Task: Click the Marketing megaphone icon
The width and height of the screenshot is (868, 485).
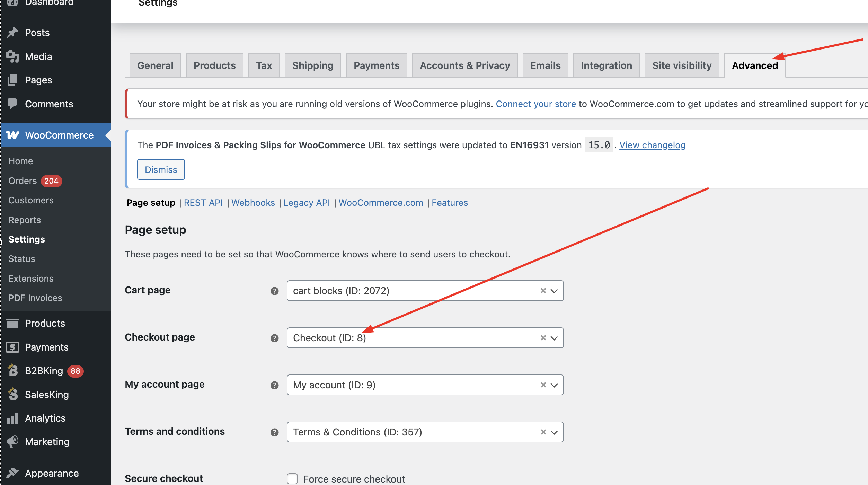Action: 12,442
